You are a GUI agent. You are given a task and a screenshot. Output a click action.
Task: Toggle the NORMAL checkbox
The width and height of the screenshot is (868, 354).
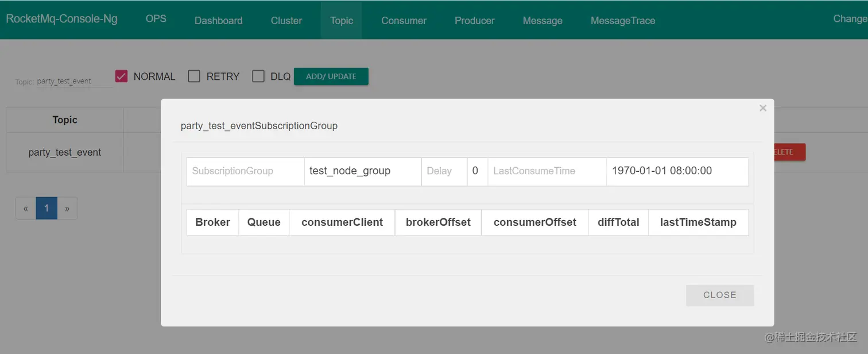[x=121, y=76]
